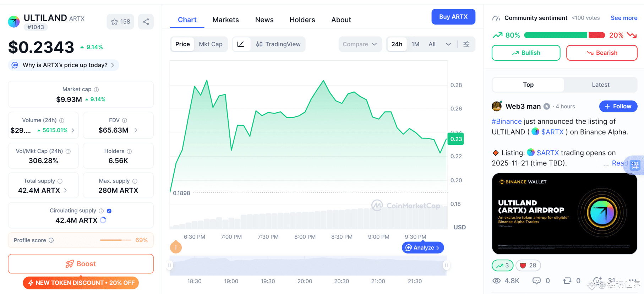Select Mkt Cap chart mode
The width and height of the screenshot is (644, 294).
pyautogui.click(x=211, y=44)
